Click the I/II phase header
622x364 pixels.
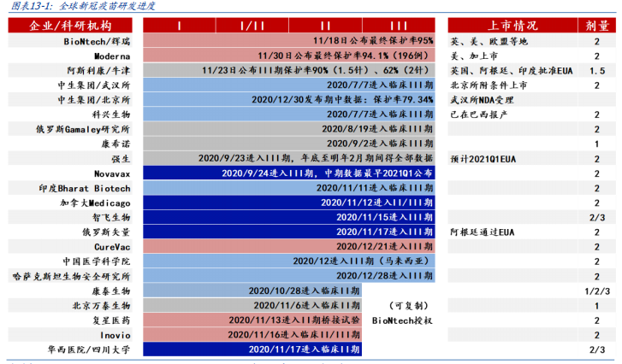(252, 26)
